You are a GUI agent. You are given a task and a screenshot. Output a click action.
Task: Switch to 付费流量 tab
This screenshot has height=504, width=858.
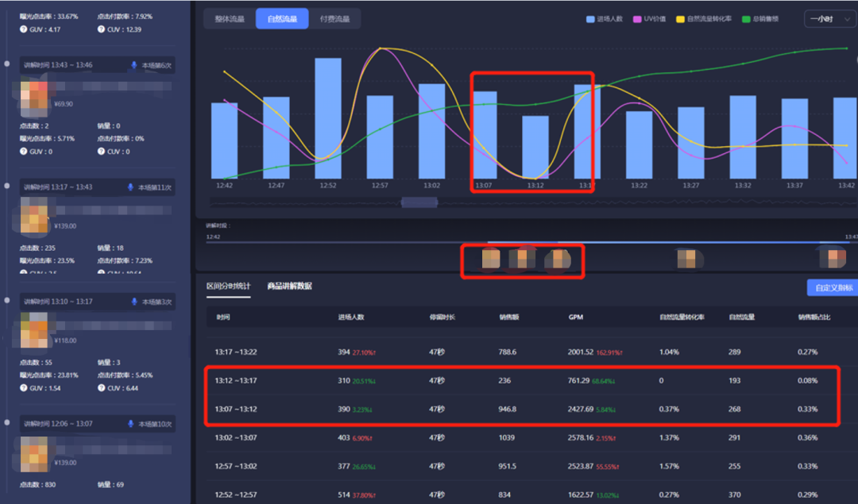334,19
